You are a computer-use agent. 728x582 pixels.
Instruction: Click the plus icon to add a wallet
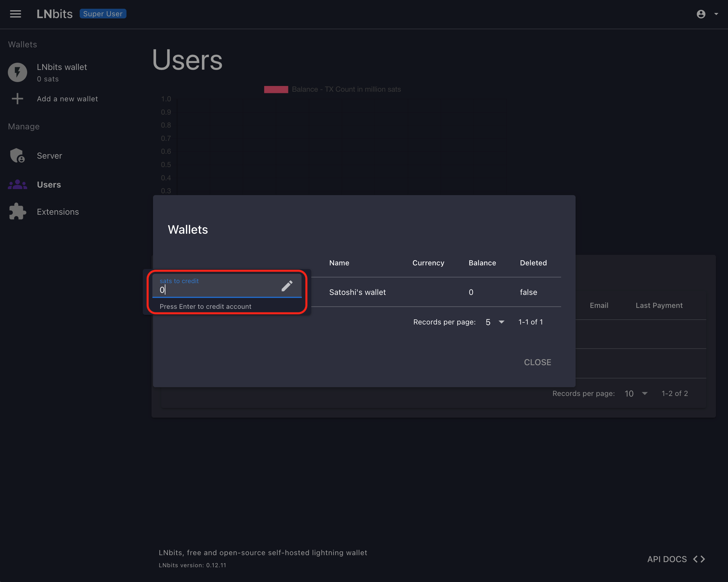[x=18, y=99]
